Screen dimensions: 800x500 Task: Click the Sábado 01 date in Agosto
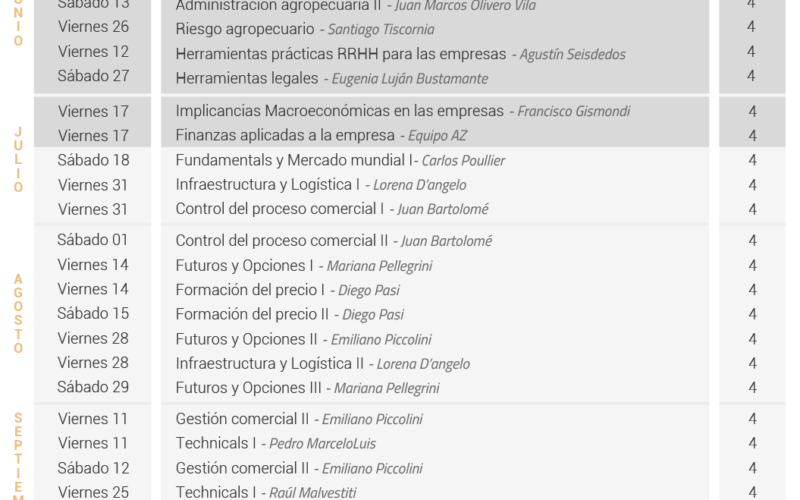[x=92, y=240]
